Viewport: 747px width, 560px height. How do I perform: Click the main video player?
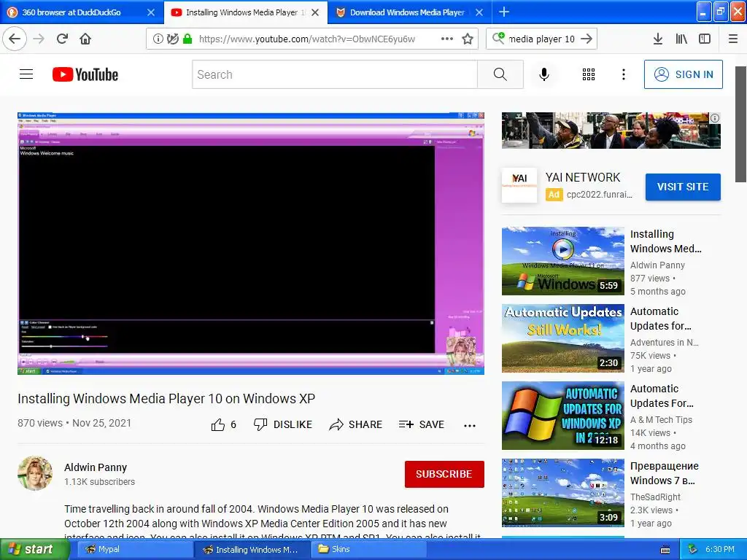point(251,244)
